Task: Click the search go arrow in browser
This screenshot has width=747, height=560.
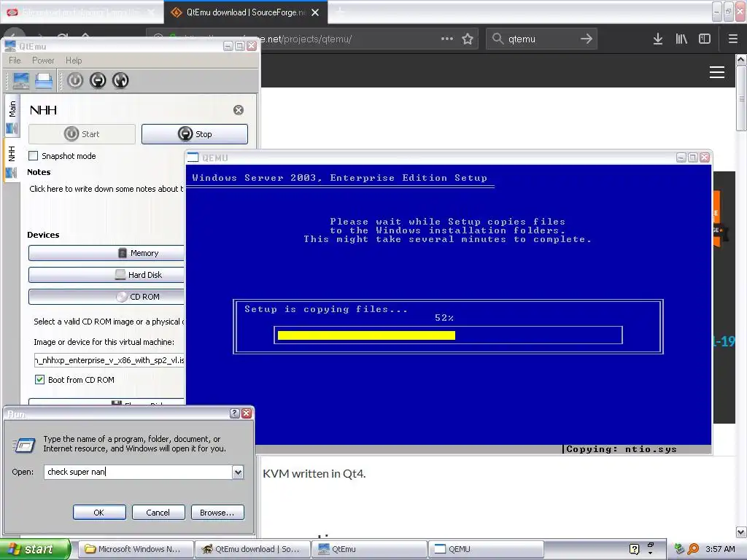Action: (587, 39)
